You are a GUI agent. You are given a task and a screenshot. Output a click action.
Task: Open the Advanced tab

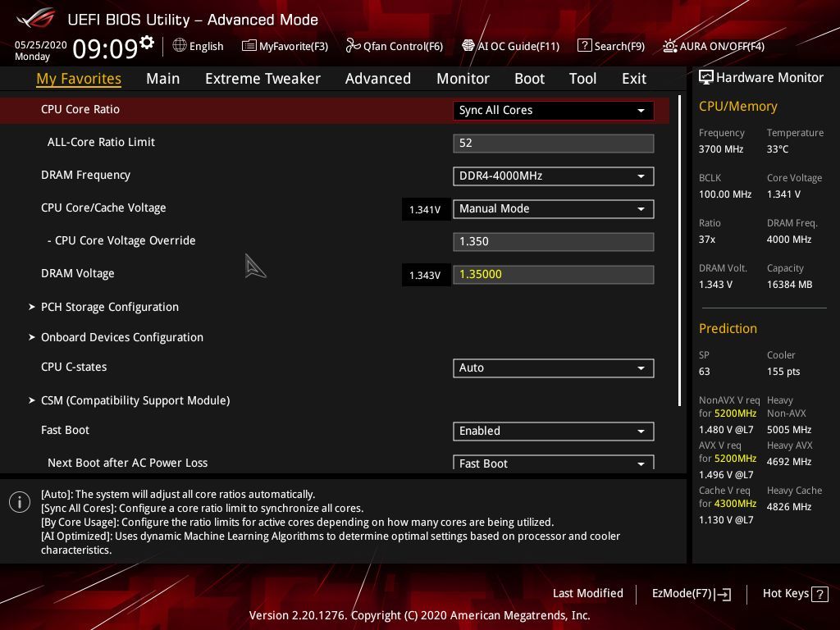378,79
